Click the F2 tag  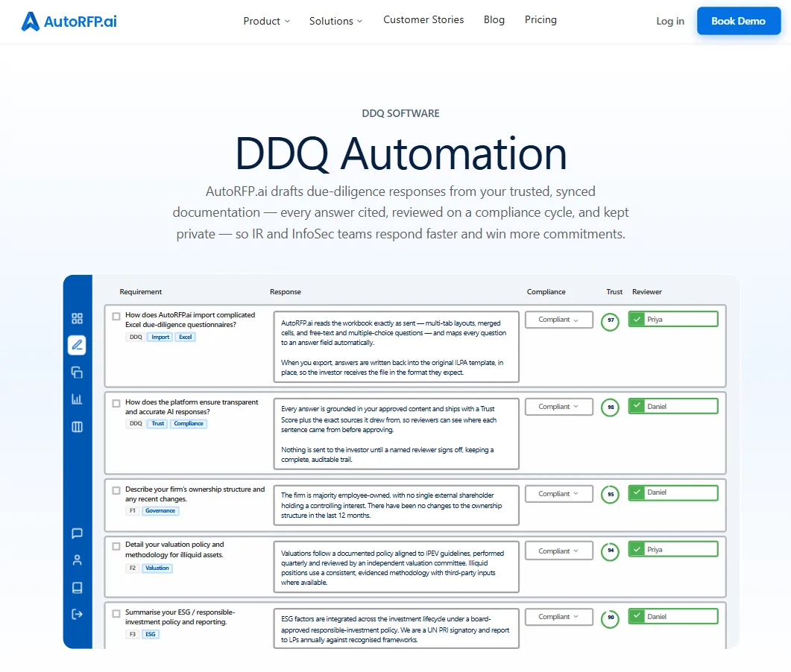[x=133, y=568]
